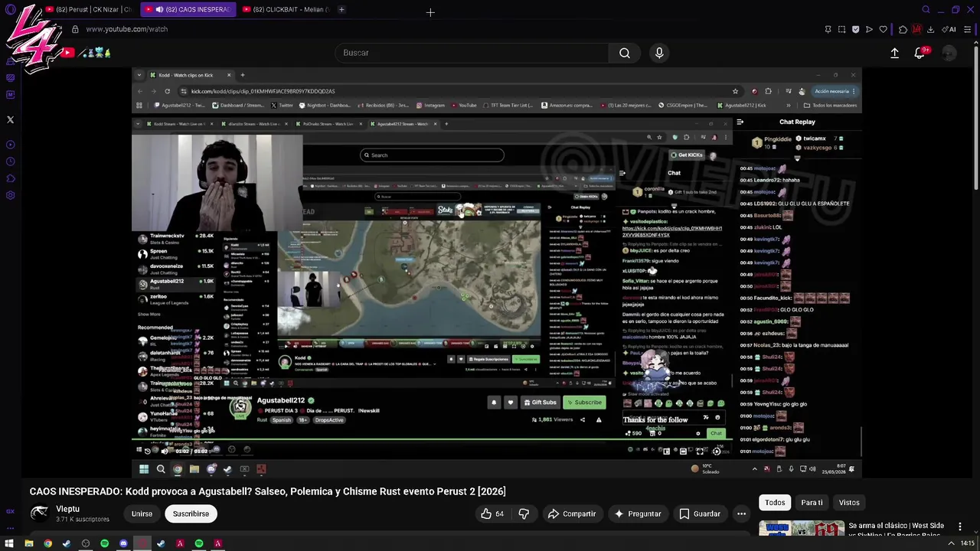Toggle video player volume mute icon

click(164, 451)
